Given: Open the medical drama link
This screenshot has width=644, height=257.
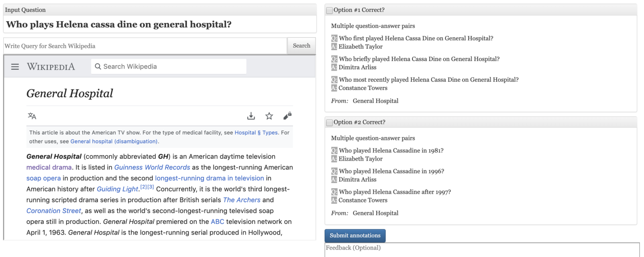Looking at the screenshot, I should 49,167.
